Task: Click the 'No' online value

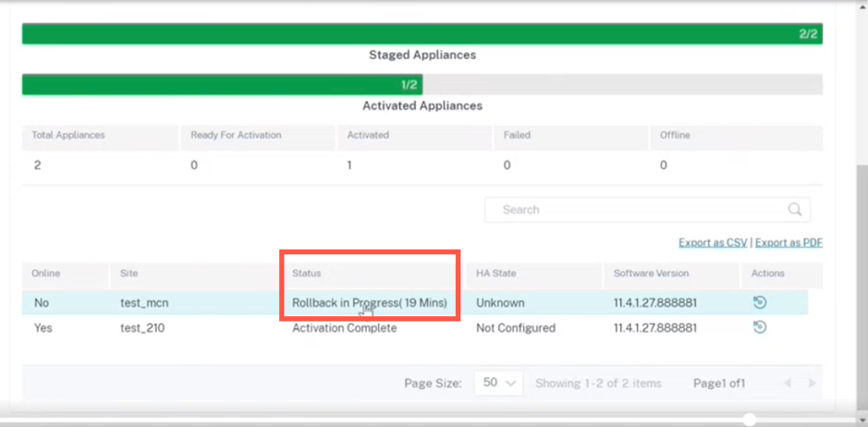Action: coord(42,303)
